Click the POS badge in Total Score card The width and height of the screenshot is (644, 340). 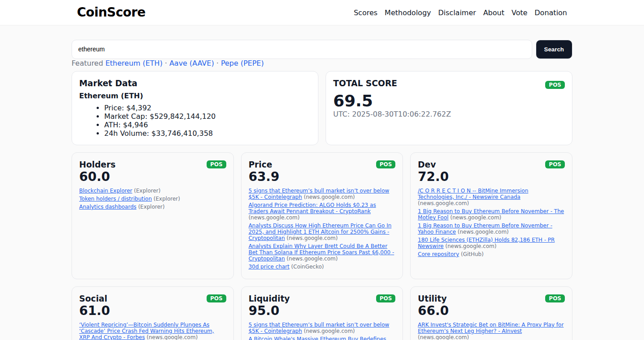tap(555, 85)
